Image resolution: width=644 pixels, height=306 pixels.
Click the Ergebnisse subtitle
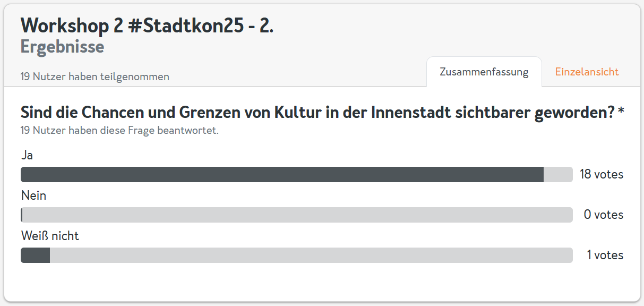(x=62, y=47)
